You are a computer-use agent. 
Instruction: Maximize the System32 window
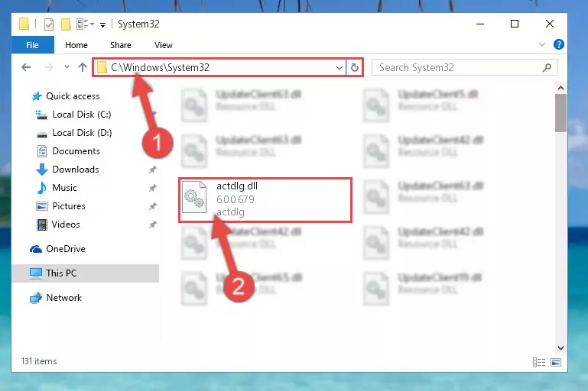click(x=515, y=24)
